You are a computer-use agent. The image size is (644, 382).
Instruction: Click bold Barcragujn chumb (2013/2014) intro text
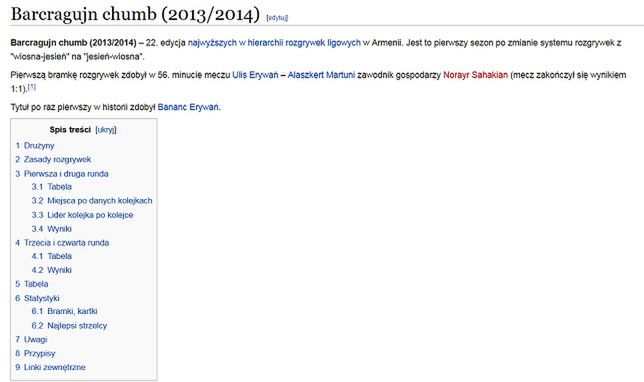74,43
